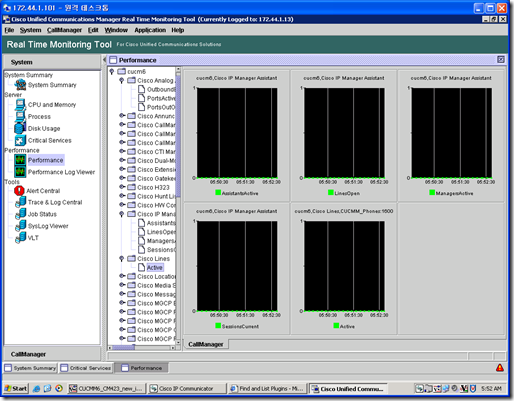Viewport: 514px width, 401px height.
Task: Open SysLog Viewer icon
Action: (x=21, y=226)
